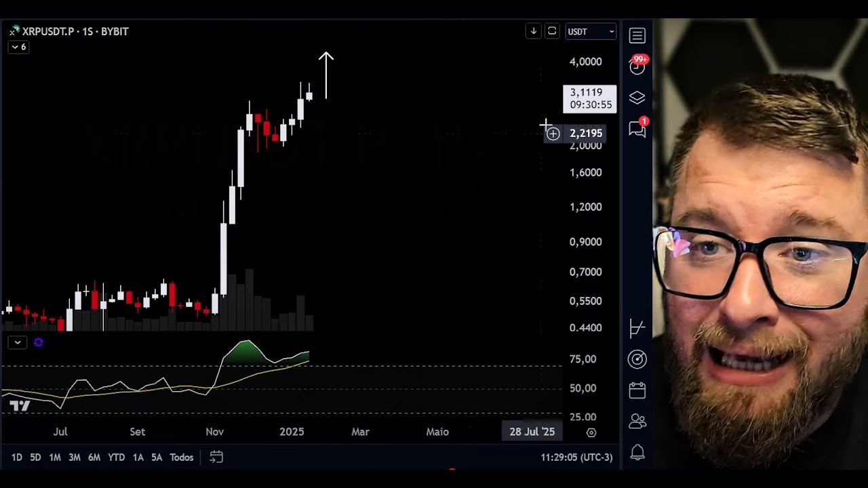The width and height of the screenshot is (868, 488).
Task: Click the 4,0000 price scale value
Action: (x=585, y=62)
